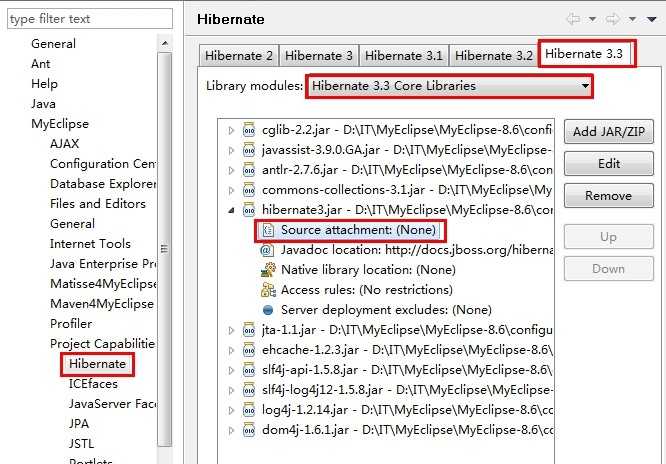Open the ICEfaces preferences page
Image resolution: width=666 pixels, height=464 pixels.
coord(93,384)
